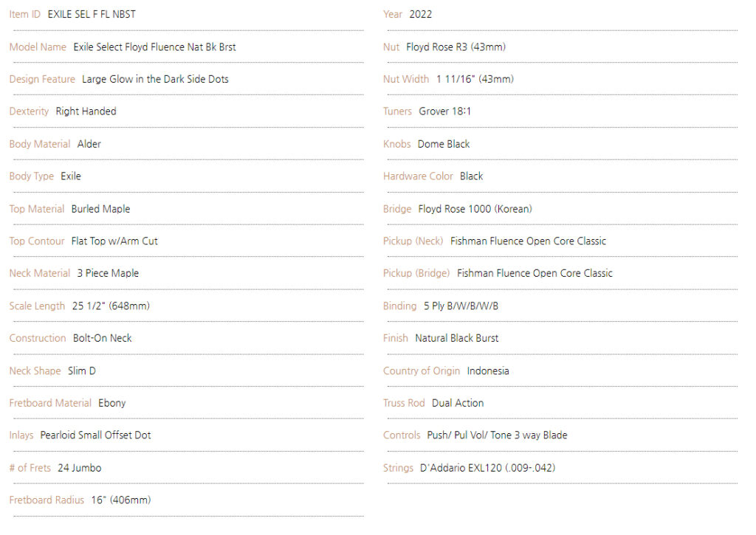Image resolution: width=756 pixels, height=535 pixels.
Task: Click Flat Top w/Arm Cut text
Action: click(x=114, y=241)
